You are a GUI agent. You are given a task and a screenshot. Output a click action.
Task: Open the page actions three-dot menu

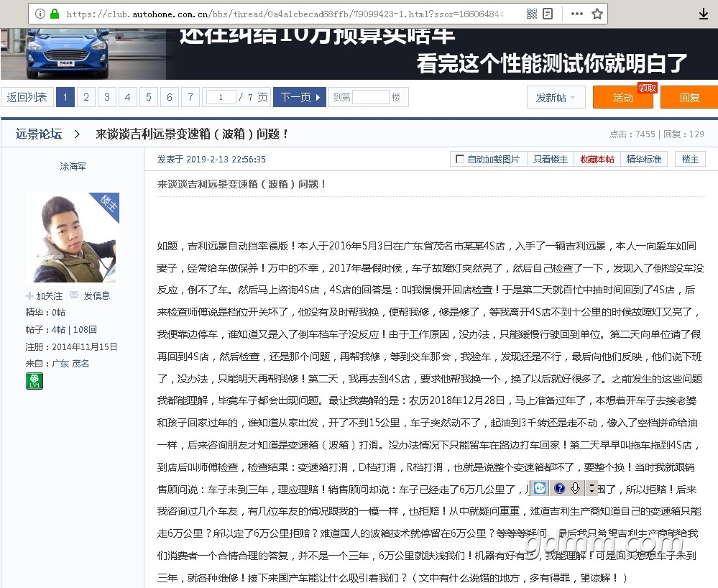pos(577,14)
